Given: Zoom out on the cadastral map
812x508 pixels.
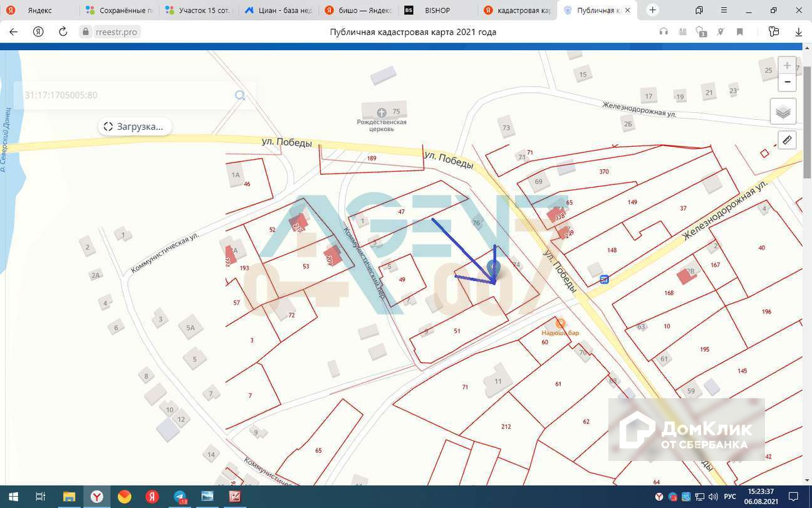Looking at the screenshot, I should click(x=787, y=82).
